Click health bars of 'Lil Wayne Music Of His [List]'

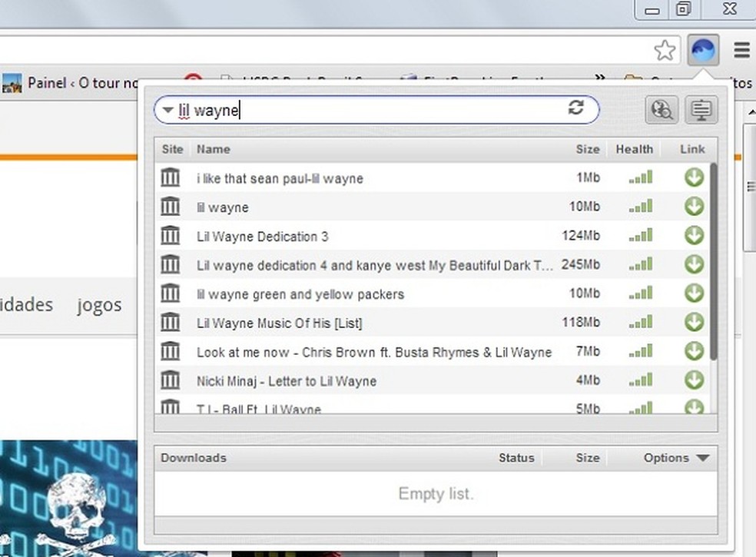[641, 322]
